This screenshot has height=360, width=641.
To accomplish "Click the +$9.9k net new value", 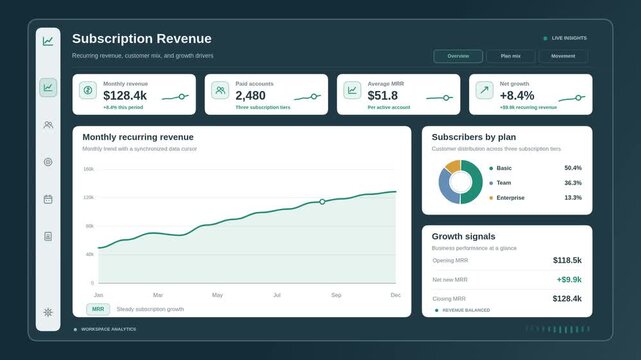I will pos(569,280).
